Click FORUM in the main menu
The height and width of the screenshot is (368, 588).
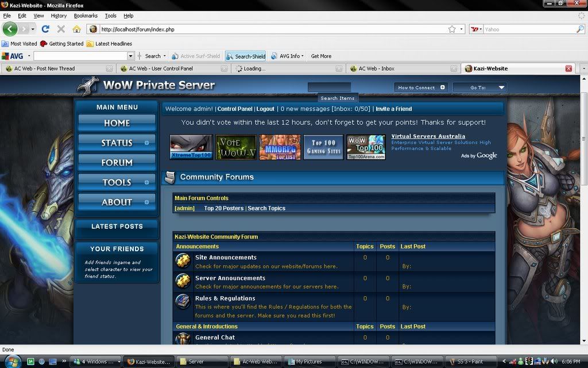(117, 163)
